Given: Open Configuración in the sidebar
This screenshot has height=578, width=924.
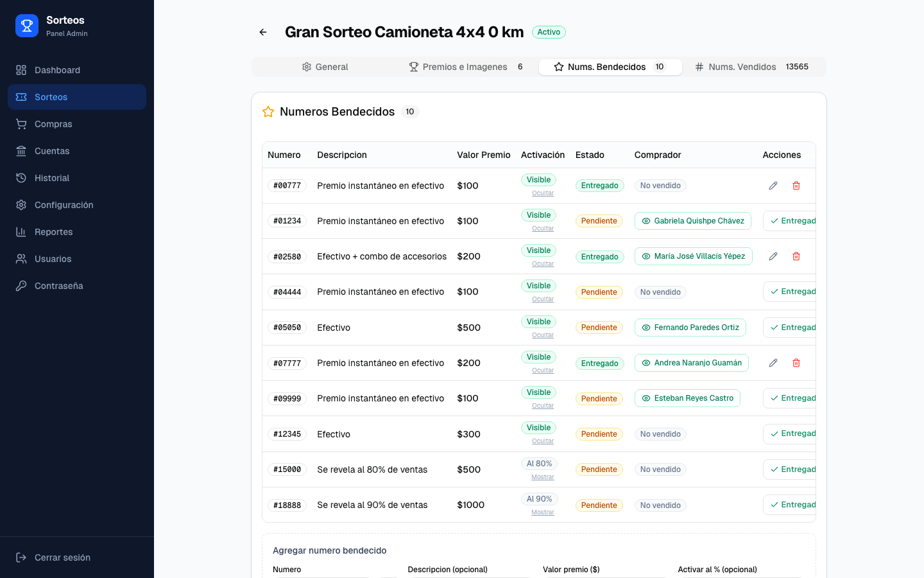Looking at the screenshot, I should [77, 205].
